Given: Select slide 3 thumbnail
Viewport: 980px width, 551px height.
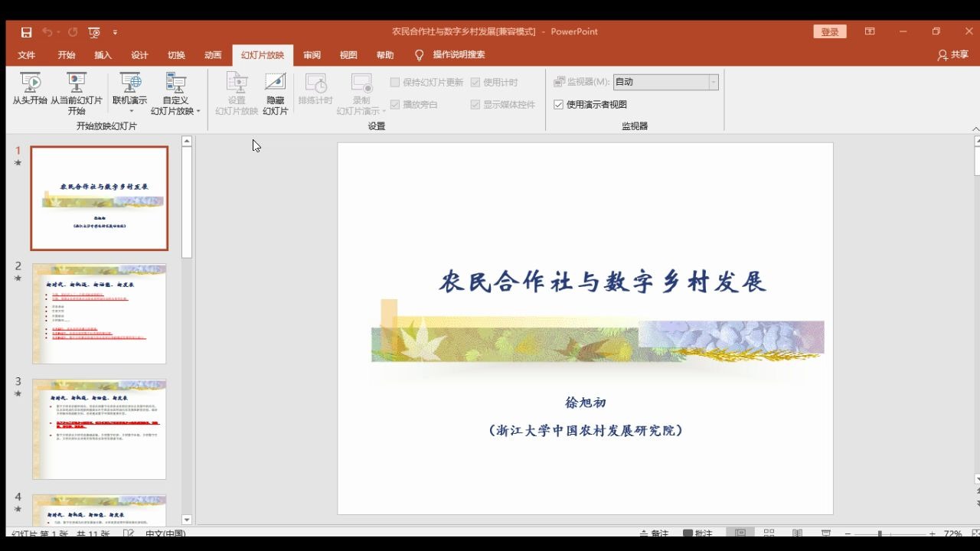Looking at the screenshot, I should tap(100, 429).
